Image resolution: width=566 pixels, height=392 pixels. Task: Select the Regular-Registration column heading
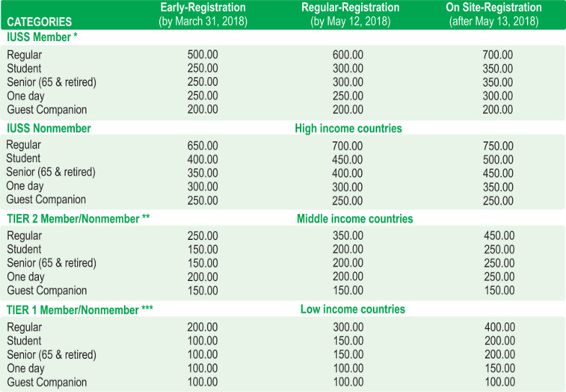pyautogui.click(x=349, y=14)
